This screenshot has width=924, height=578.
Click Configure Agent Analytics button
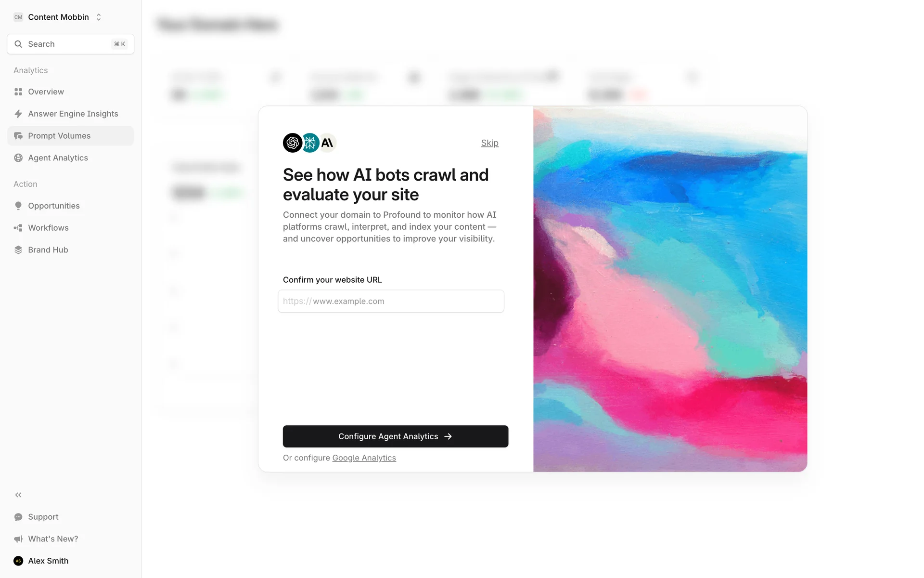[x=396, y=436]
